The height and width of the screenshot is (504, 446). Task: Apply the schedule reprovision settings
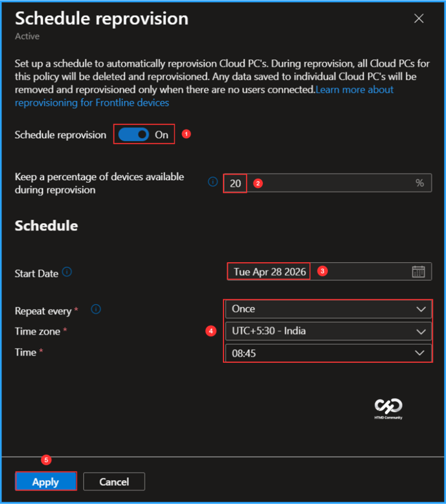pyautogui.click(x=46, y=481)
